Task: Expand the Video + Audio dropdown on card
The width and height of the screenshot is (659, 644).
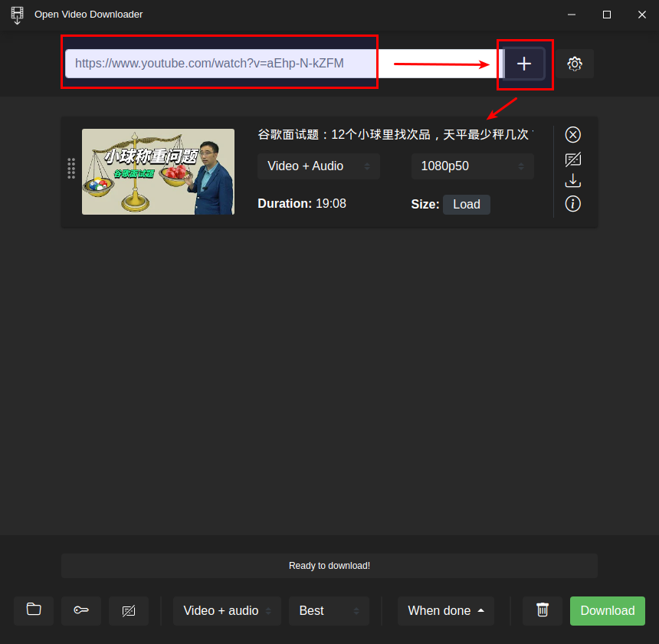Action: point(319,166)
